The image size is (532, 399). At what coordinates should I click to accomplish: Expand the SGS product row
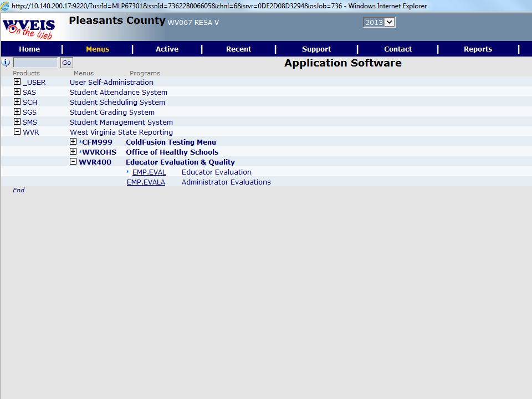(17, 111)
